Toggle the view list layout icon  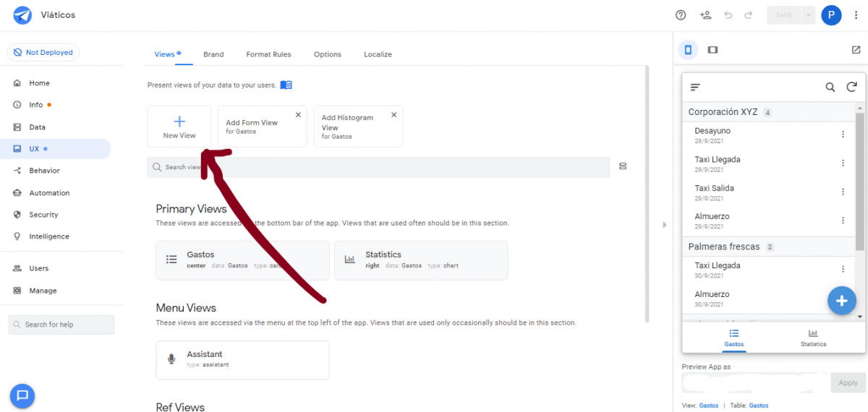(623, 167)
